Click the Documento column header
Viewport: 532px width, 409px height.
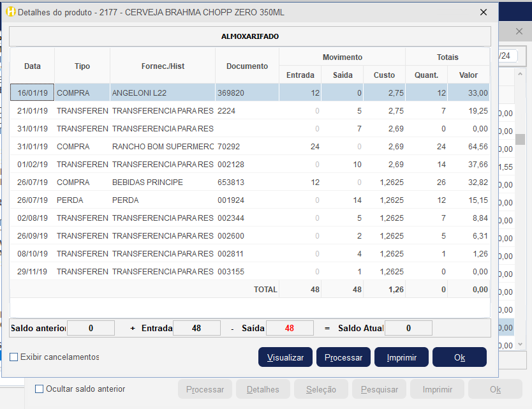(x=247, y=66)
